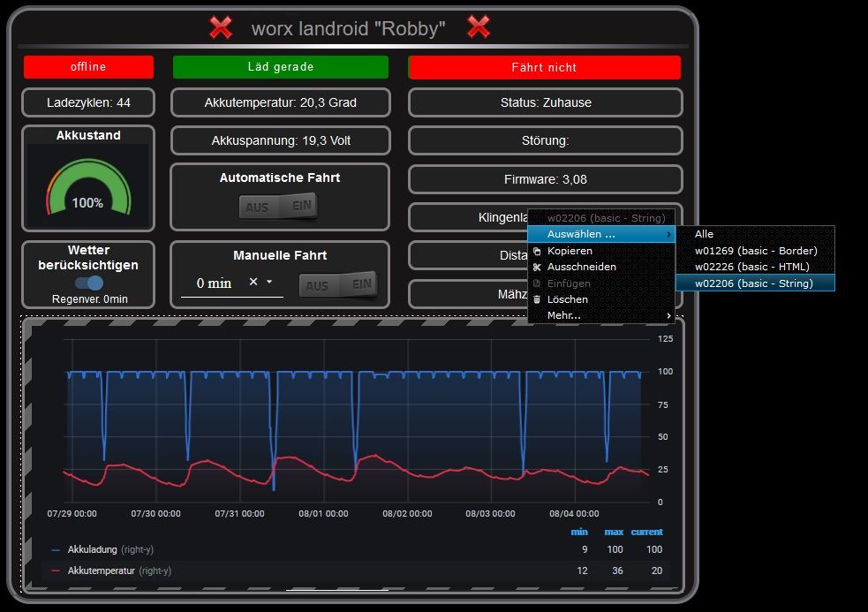
Task: Toggle the Wetter berücksichtigen switch
Action: tap(89, 283)
